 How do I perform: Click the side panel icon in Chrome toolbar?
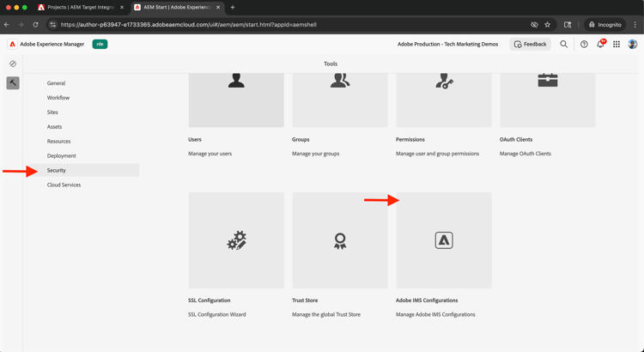coord(568,25)
